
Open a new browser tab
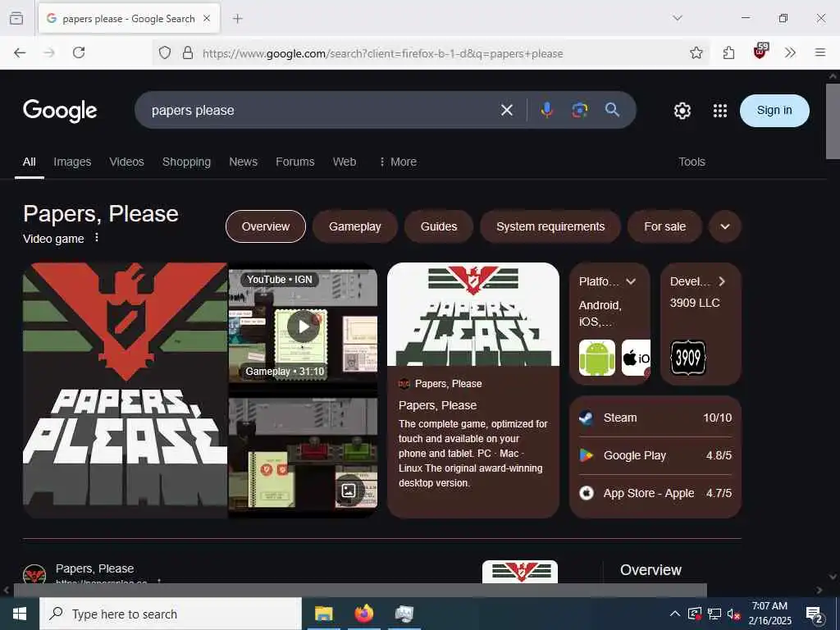[x=237, y=19]
